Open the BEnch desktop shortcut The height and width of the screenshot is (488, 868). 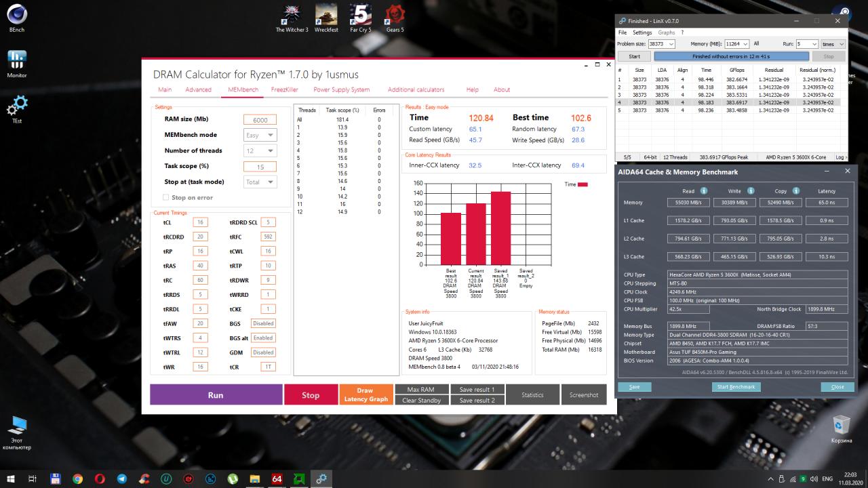coord(17,17)
